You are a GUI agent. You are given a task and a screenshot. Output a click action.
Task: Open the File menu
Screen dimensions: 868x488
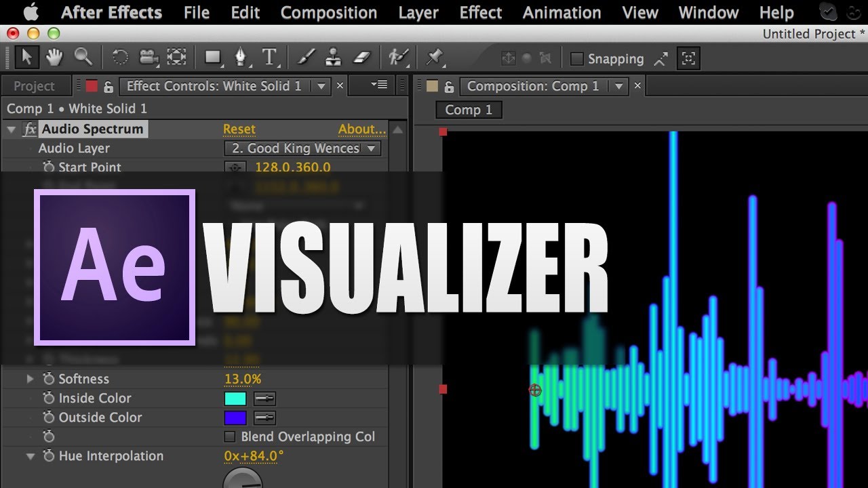(x=197, y=12)
